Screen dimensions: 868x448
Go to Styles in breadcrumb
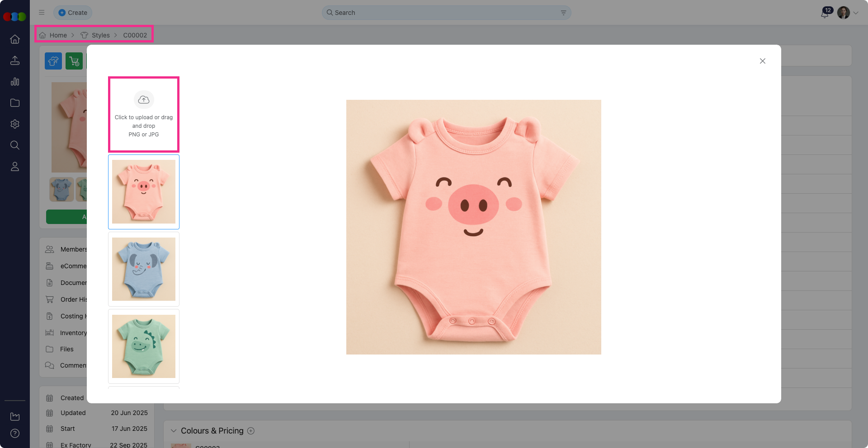(100, 35)
